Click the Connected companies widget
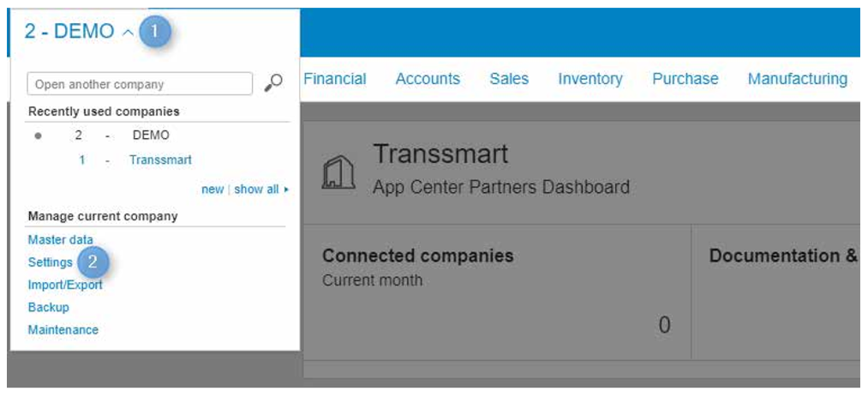Image resolution: width=868 pixels, height=397 pixels. tap(496, 293)
